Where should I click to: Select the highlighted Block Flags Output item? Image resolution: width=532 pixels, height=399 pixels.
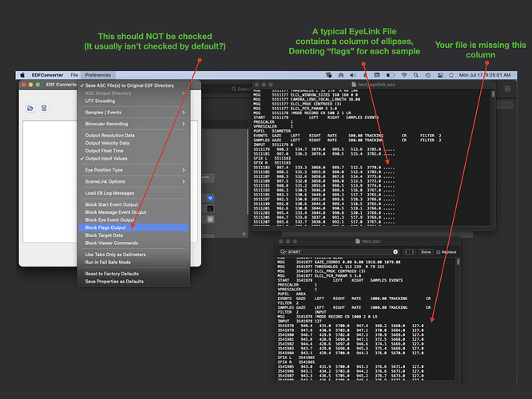point(133,227)
